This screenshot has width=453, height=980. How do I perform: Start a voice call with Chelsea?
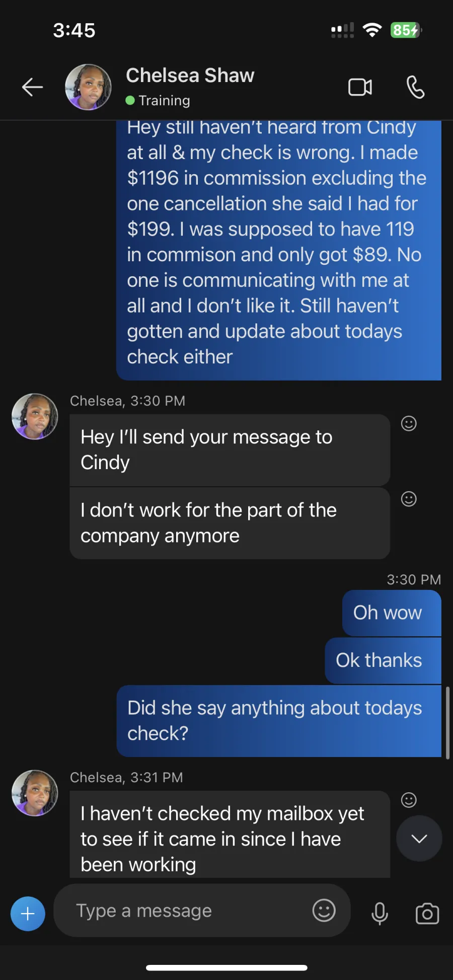coord(415,87)
